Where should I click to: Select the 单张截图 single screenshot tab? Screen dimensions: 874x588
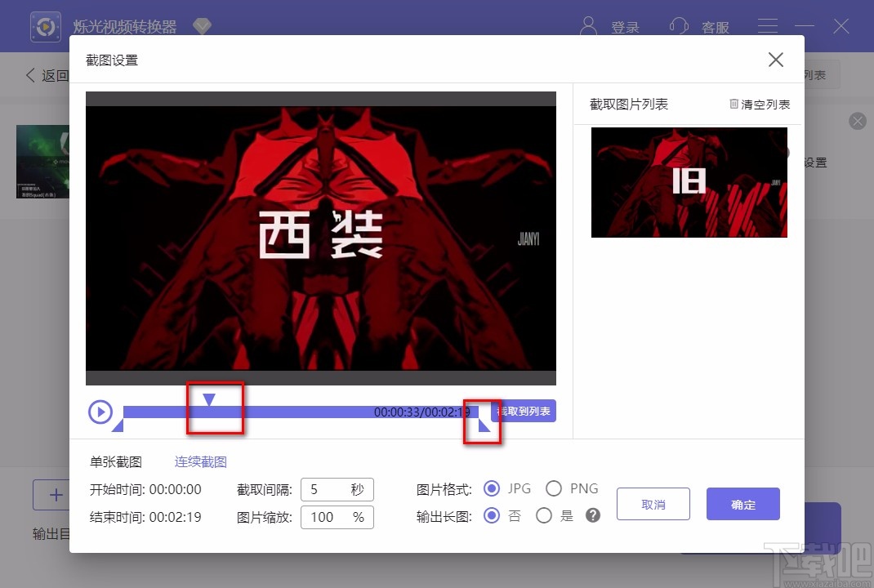tap(115, 461)
